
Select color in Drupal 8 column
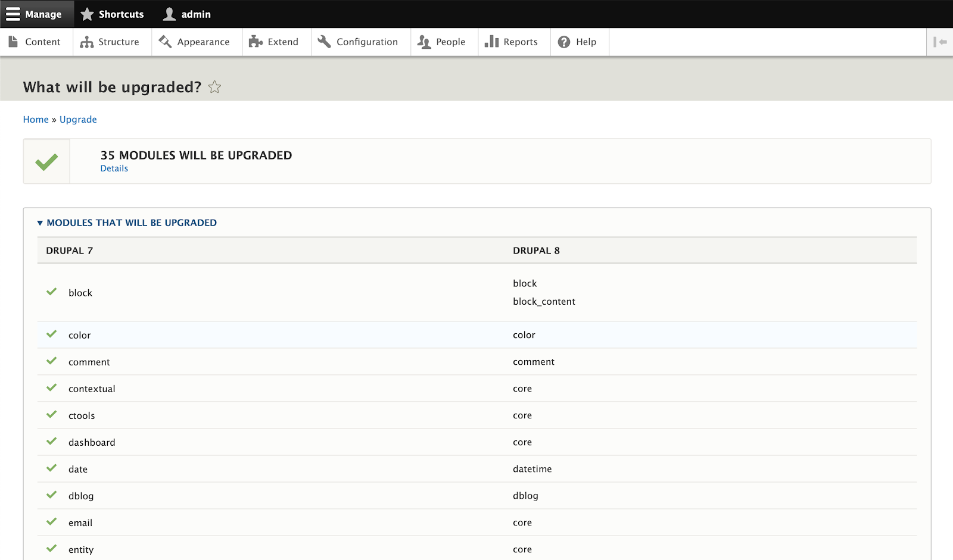524,335
